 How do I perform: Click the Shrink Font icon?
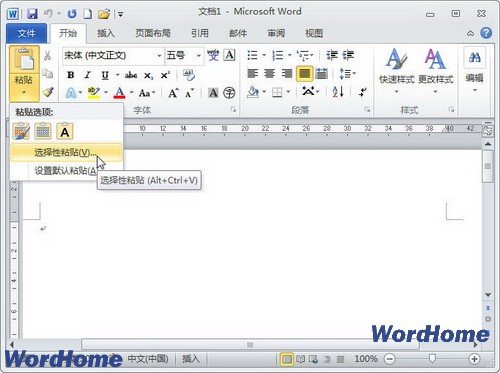(x=189, y=93)
